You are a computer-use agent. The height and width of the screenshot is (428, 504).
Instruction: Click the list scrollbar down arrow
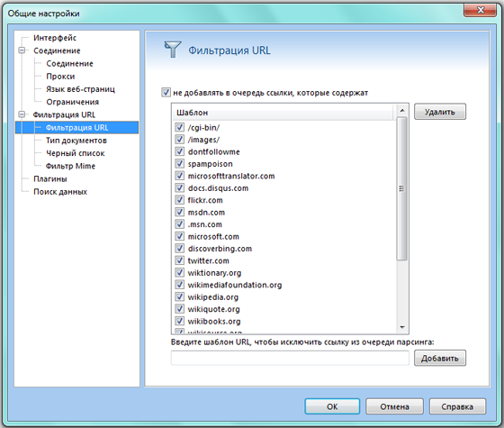click(x=401, y=328)
